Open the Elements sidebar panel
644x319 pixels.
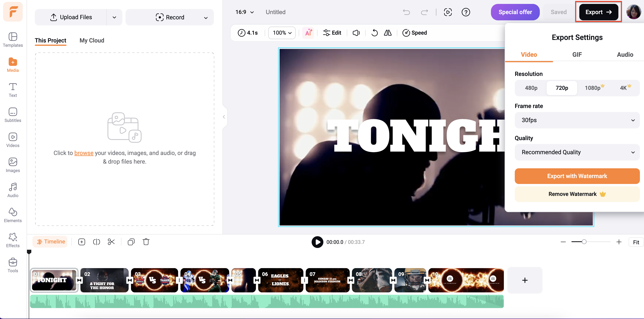pos(13,215)
